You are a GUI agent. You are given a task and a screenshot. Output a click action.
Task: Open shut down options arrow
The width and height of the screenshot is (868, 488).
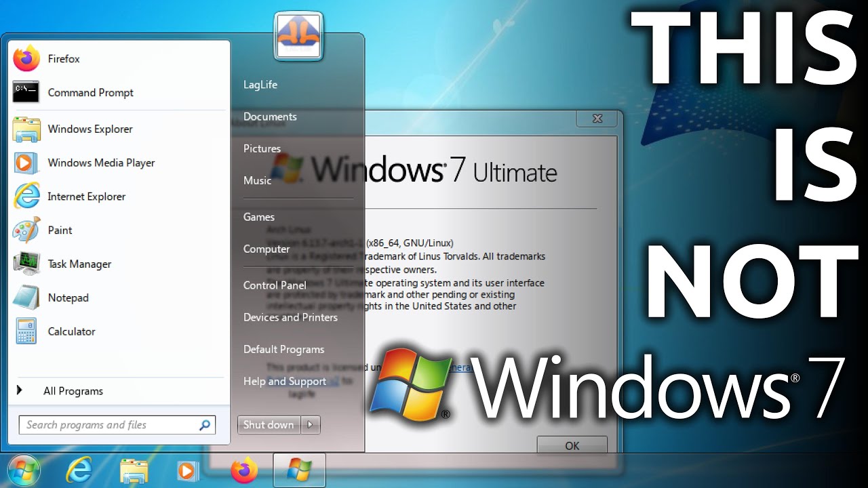pyautogui.click(x=310, y=425)
